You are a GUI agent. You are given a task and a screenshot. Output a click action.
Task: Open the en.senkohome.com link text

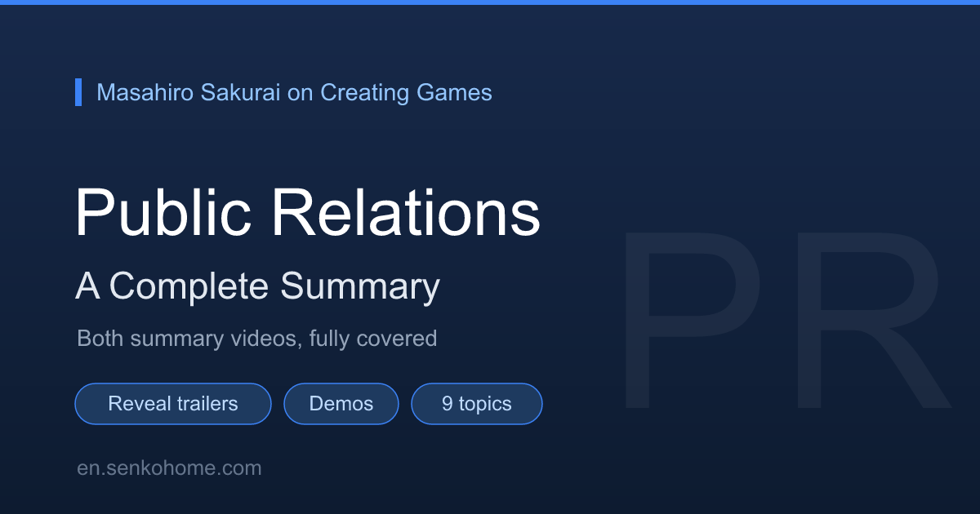(x=169, y=468)
